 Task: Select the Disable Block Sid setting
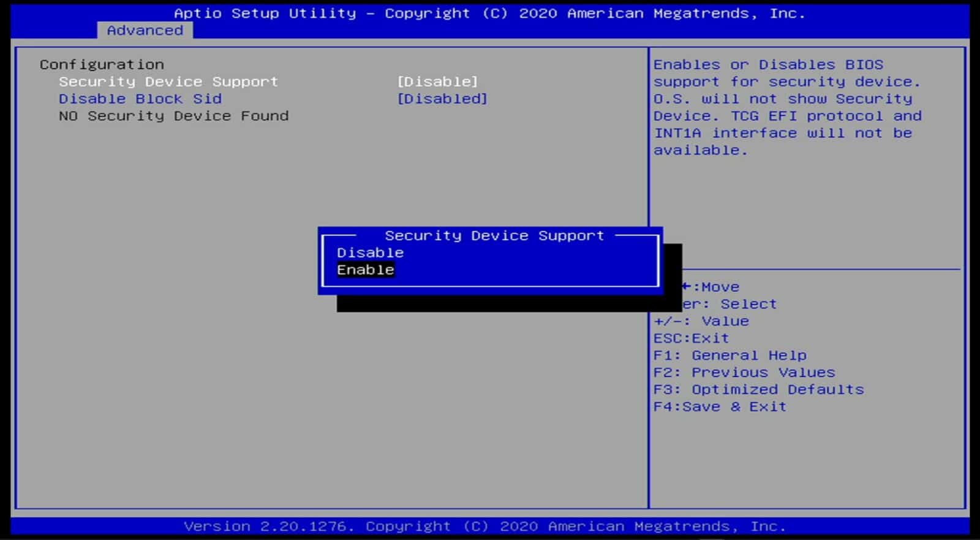pyautogui.click(x=140, y=99)
